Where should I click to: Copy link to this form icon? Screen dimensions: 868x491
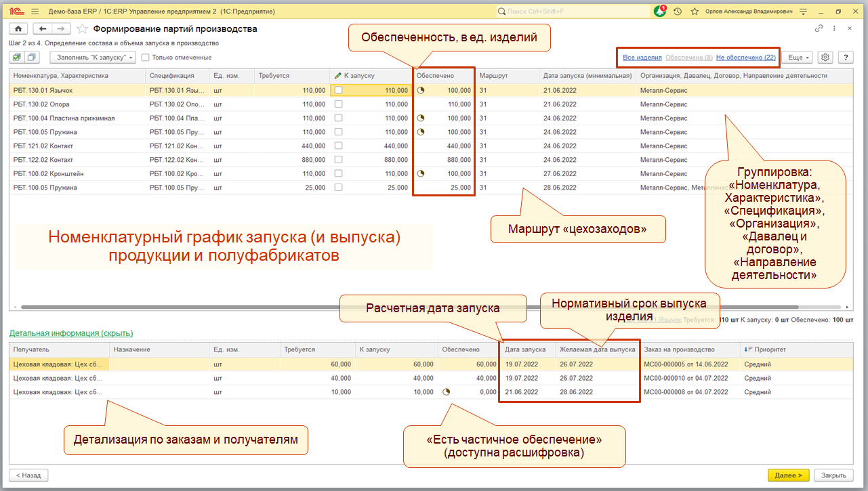tap(819, 28)
